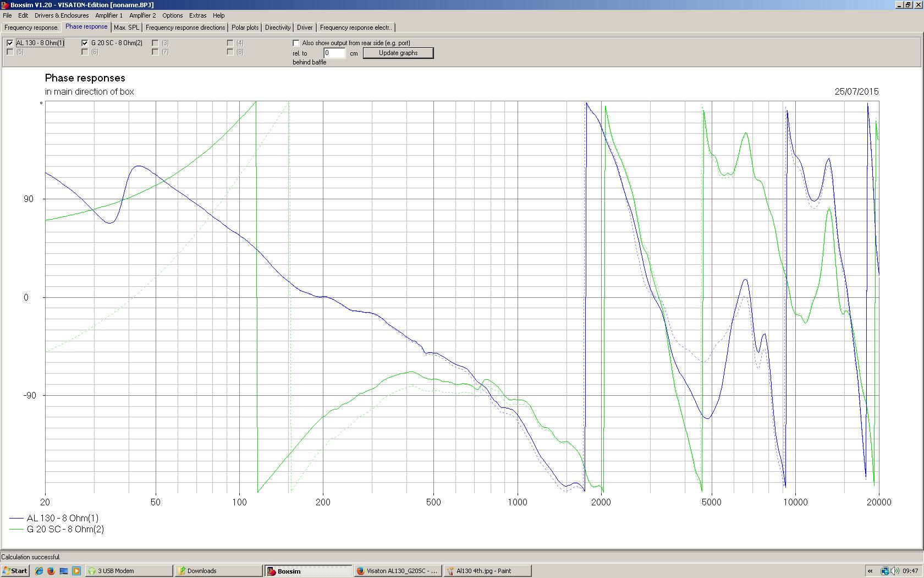
Task: Open the Options menu
Action: [172, 15]
